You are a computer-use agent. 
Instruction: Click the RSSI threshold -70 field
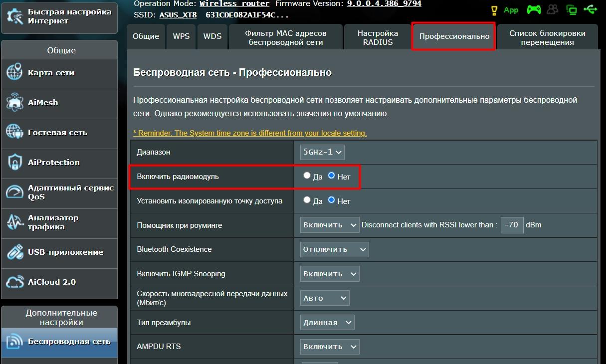tap(512, 225)
